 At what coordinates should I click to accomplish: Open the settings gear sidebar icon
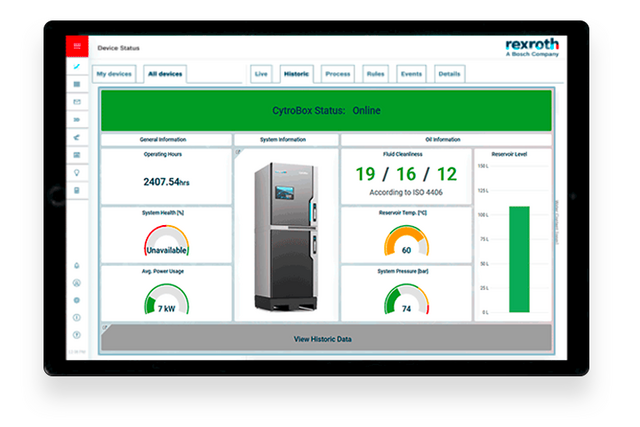tap(77, 300)
